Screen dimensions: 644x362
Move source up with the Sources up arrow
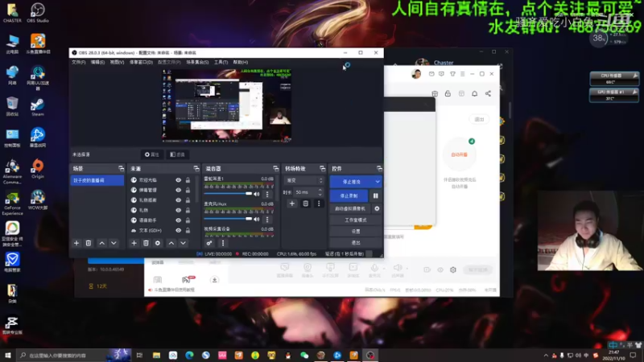click(171, 244)
